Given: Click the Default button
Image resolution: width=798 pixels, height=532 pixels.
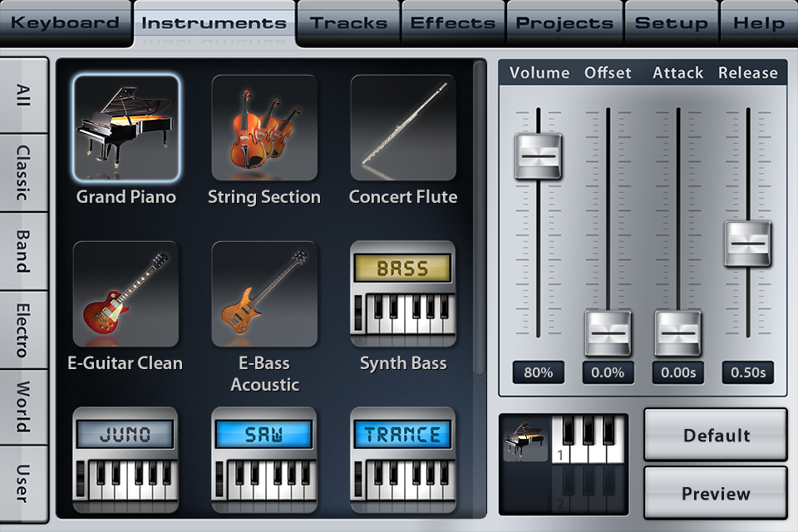Looking at the screenshot, I should 716,436.
